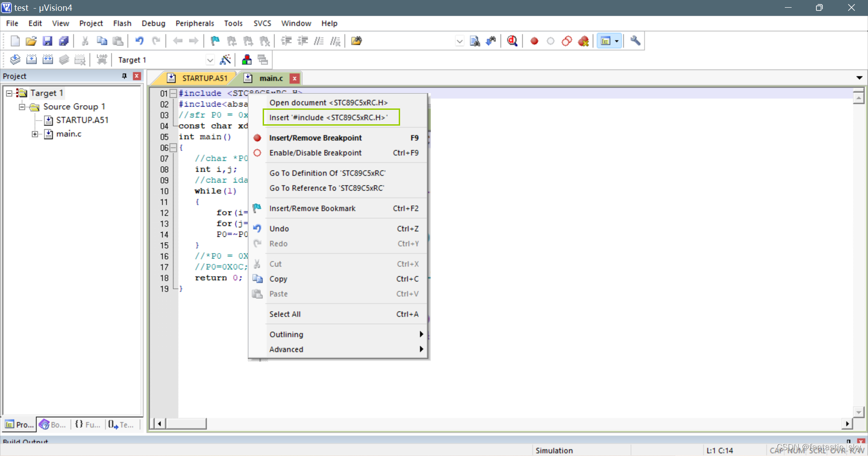Viewport: 868px width, 456px height.
Task: Click the Indent selection icon
Action: 286,41
